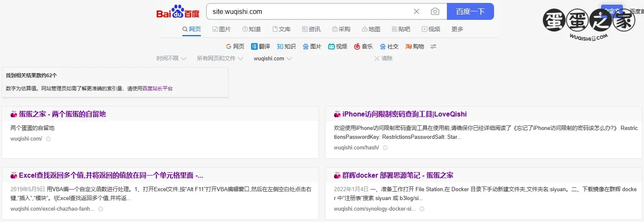Screen dimensions: 644x222
Task: Expand the wuqishi.com site filter dropdown
Action: click(x=273, y=59)
